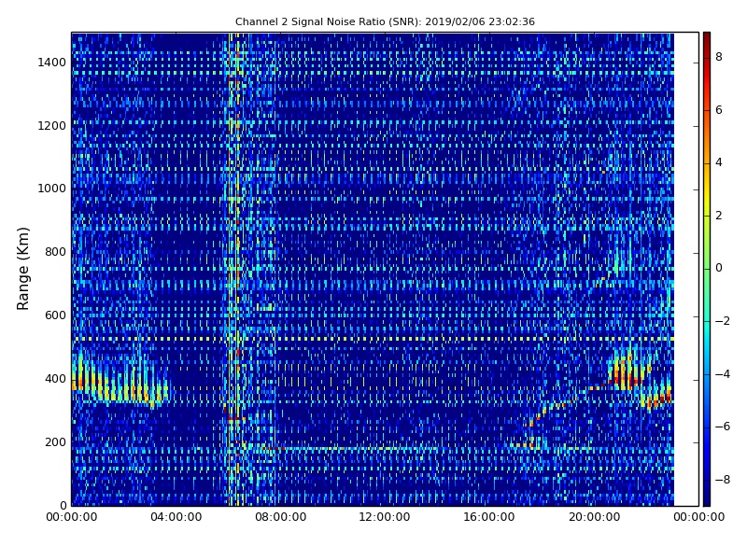Click the dark red top of the colorbar
This screenshot has height=560, width=747.
tap(707, 40)
